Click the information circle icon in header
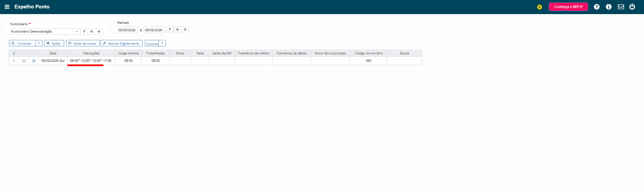Screen dimensions: 644x194 [609, 7]
